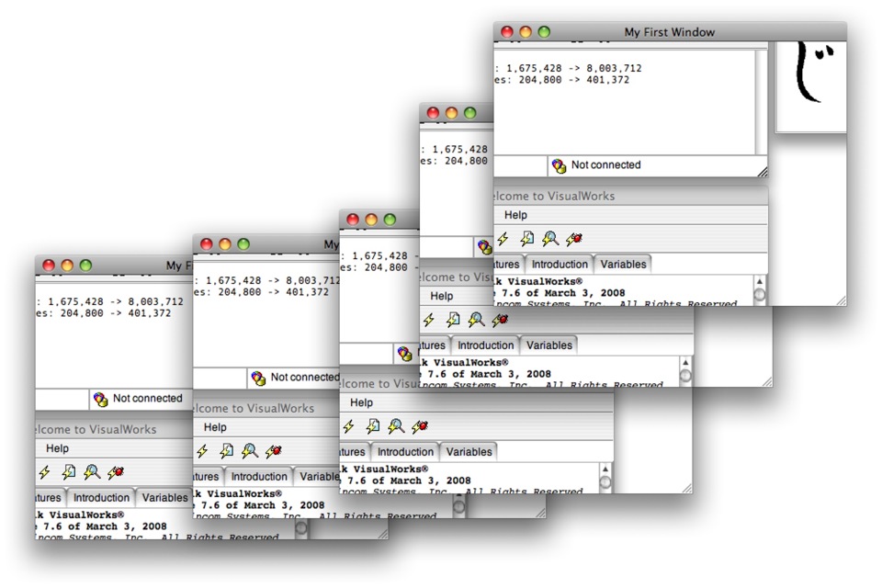
Task: Click the "Not connected" text in the rightmost window
Action: [605, 164]
